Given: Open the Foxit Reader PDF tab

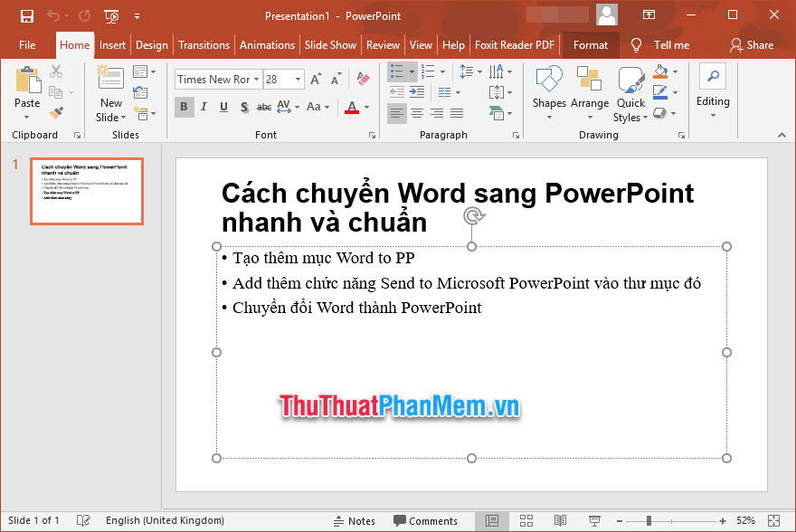Looking at the screenshot, I should click(x=516, y=44).
